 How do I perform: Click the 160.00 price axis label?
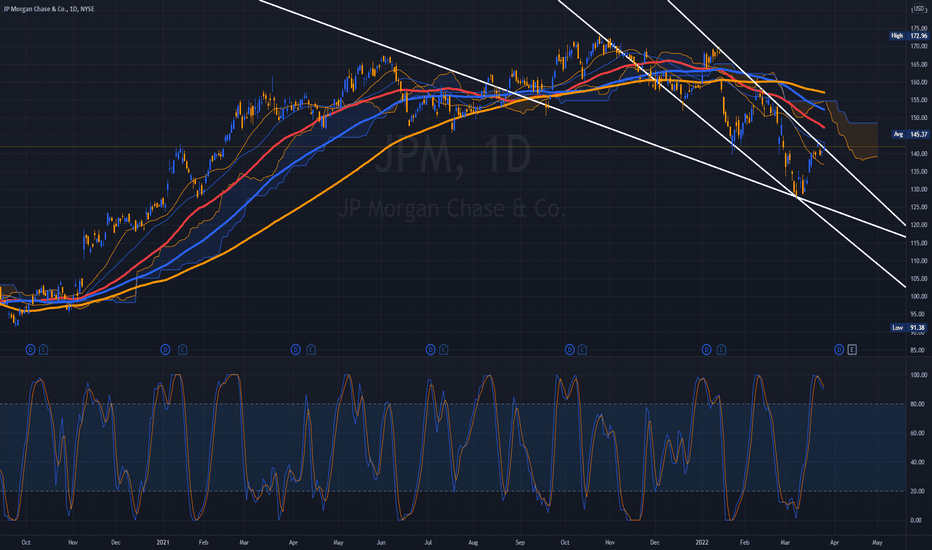pos(919,82)
